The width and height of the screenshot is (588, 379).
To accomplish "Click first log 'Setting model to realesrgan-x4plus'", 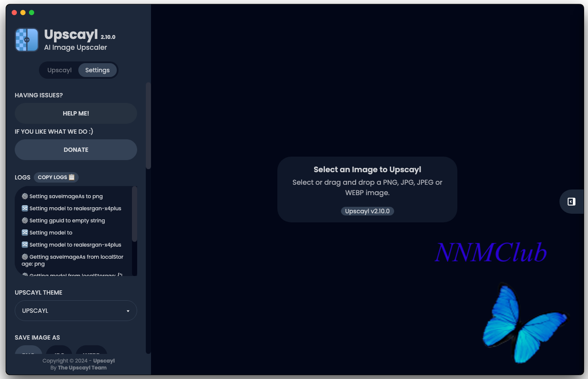I will coord(71,208).
